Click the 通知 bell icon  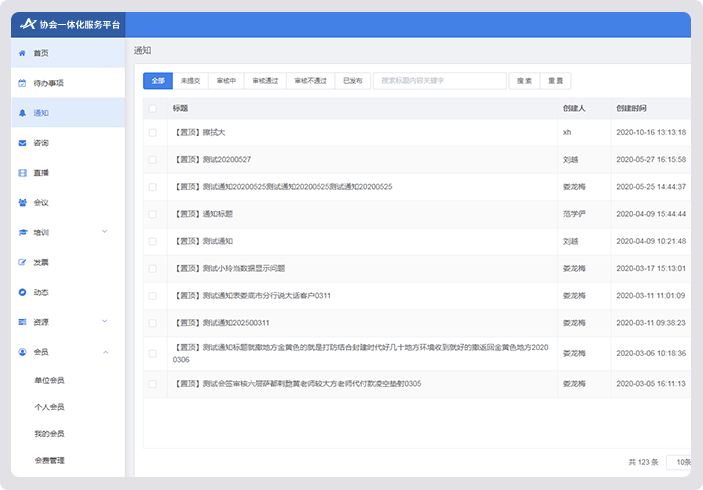click(x=22, y=113)
